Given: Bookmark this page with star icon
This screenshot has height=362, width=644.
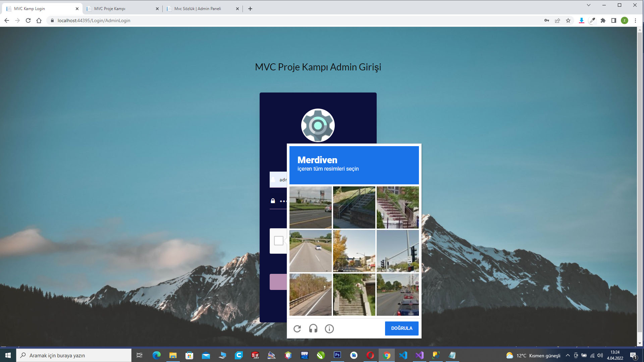Looking at the screenshot, I should [x=568, y=20].
